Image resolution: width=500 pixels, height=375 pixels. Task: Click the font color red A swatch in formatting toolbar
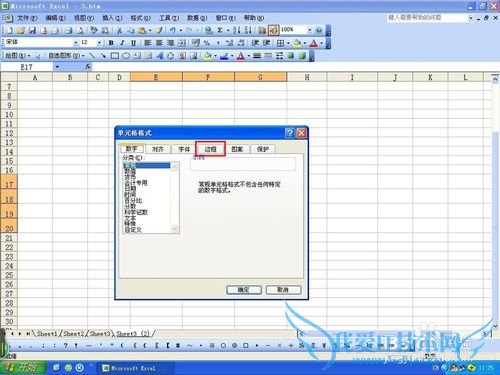click(314, 43)
